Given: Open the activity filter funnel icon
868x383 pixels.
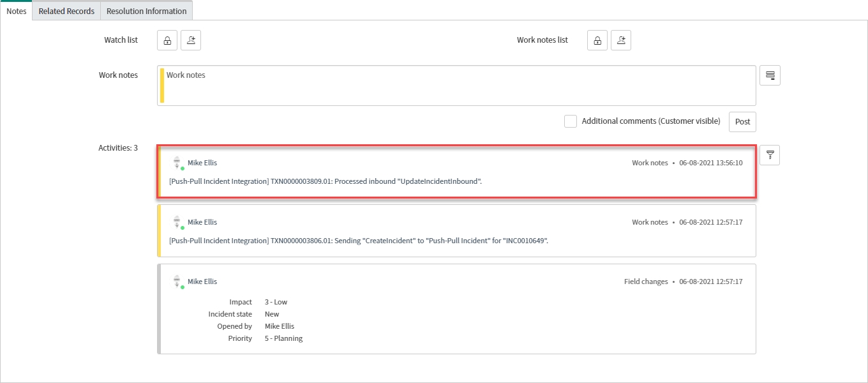Looking at the screenshot, I should click(x=770, y=154).
